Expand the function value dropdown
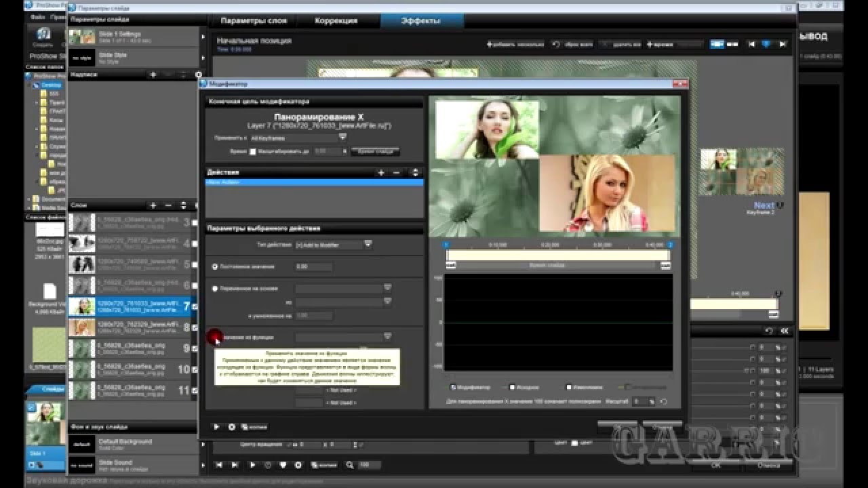 click(387, 336)
